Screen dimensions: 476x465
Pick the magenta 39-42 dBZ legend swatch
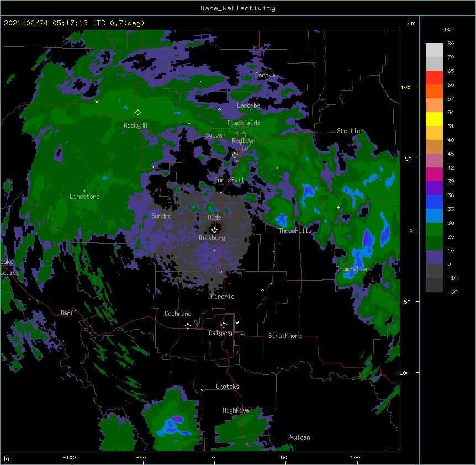click(434, 174)
